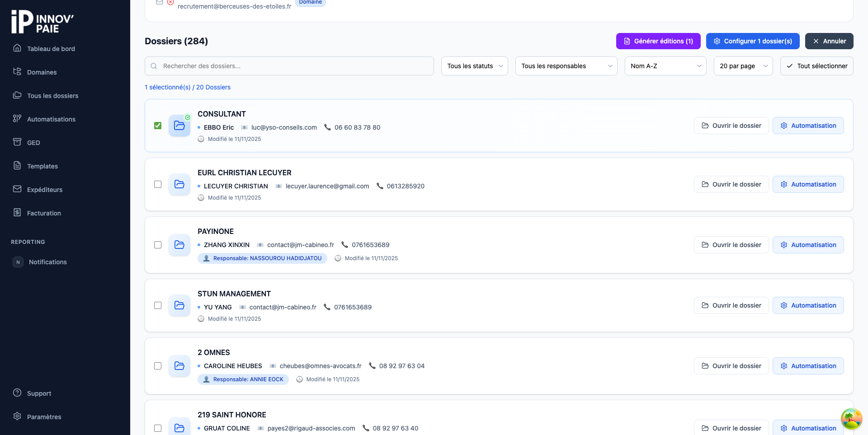Open the Tous les statuts dropdown

pos(474,66)
